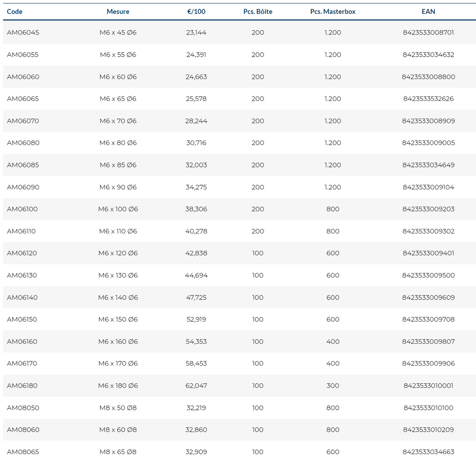The image size is (476, 468).
Task: Select product code AM06100
Action: tap(22, 209)
